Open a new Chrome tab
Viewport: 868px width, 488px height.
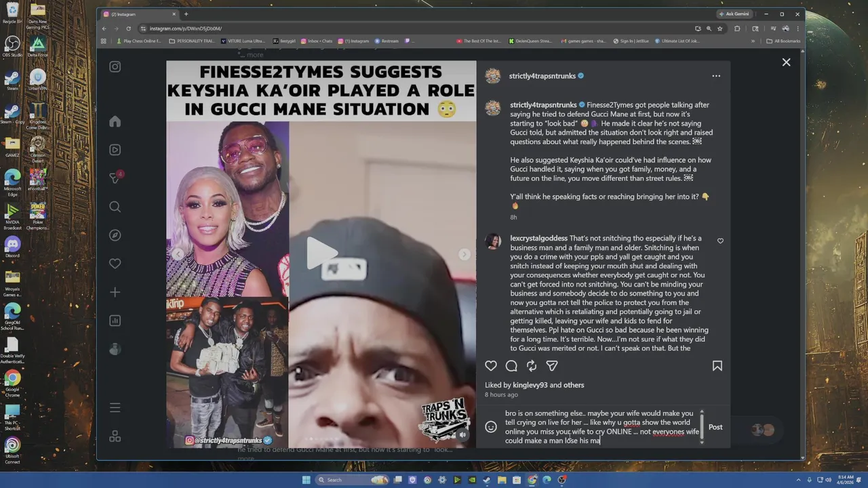(186, 14)
